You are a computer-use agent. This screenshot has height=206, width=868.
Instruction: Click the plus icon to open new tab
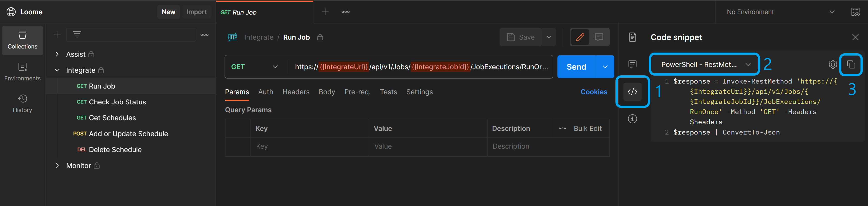click(325, 12)
